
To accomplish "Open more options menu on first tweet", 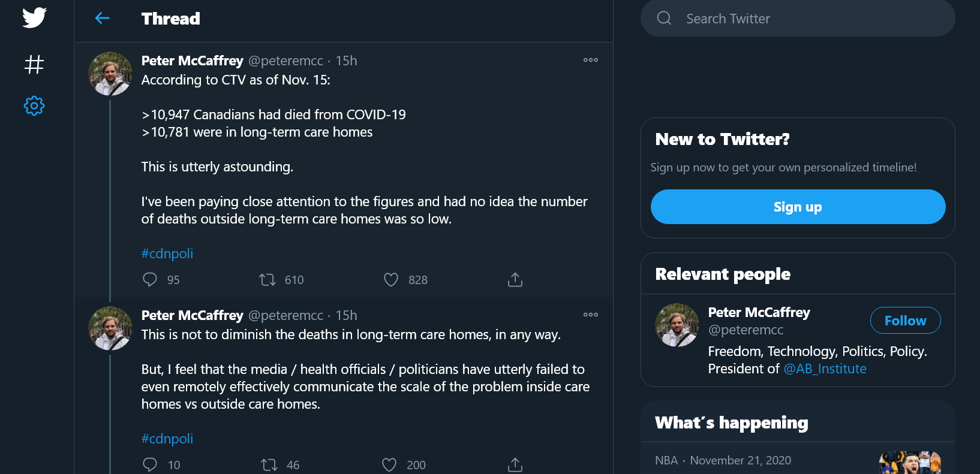I will [x=591, y=60].
